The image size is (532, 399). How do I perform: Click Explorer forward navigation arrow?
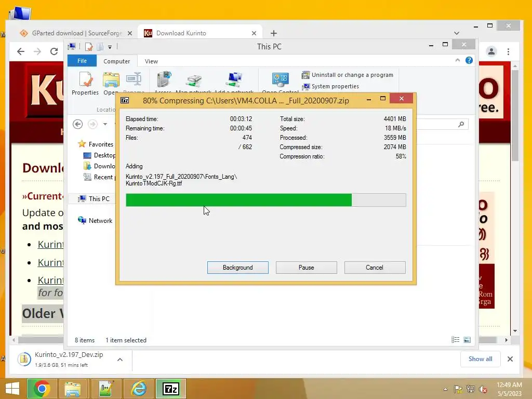tap(92, 124)
